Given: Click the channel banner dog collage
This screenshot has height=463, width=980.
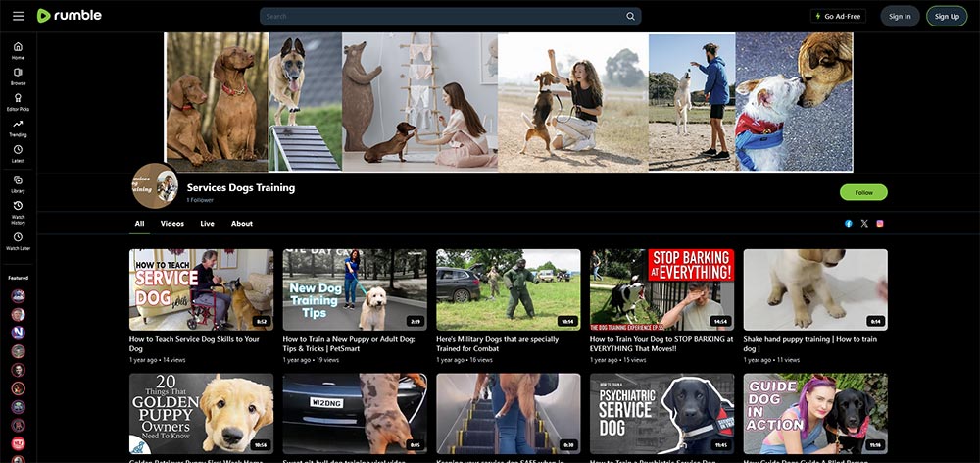Looking at the screenshot, I should coord(508,102).
